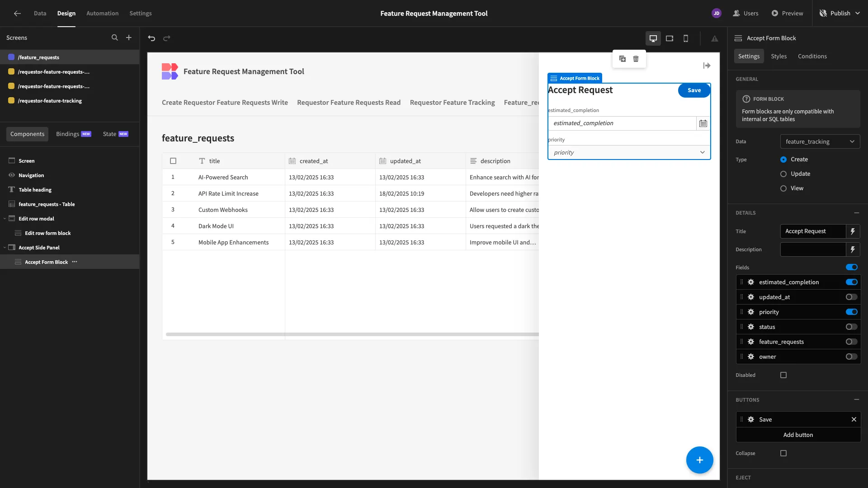This screenshot has height=488, width=868.
Task: Open the priority dropdown in form
Action: [629, 152]
